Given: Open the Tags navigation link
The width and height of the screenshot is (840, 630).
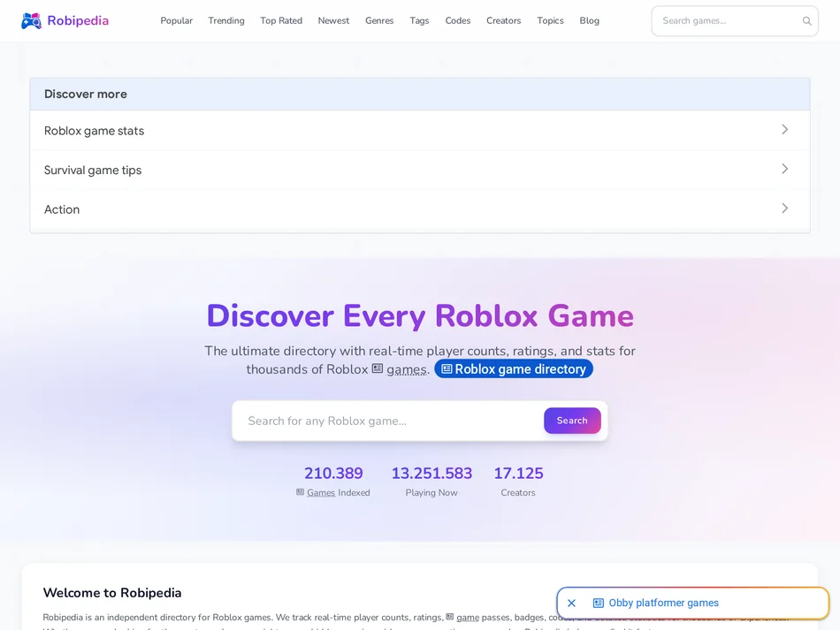Looking at the screenshot, I should [x=419, y=21].
